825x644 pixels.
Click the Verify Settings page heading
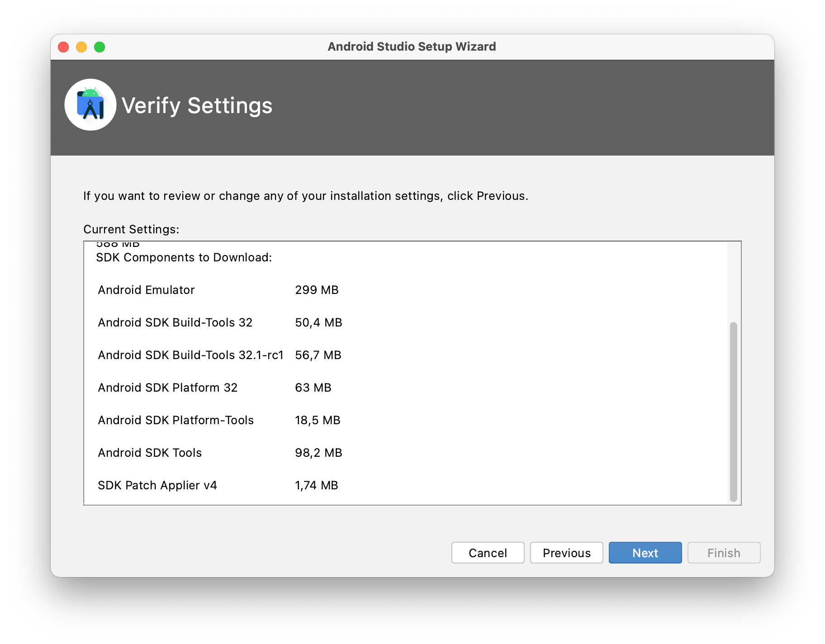tap(197, 106)
